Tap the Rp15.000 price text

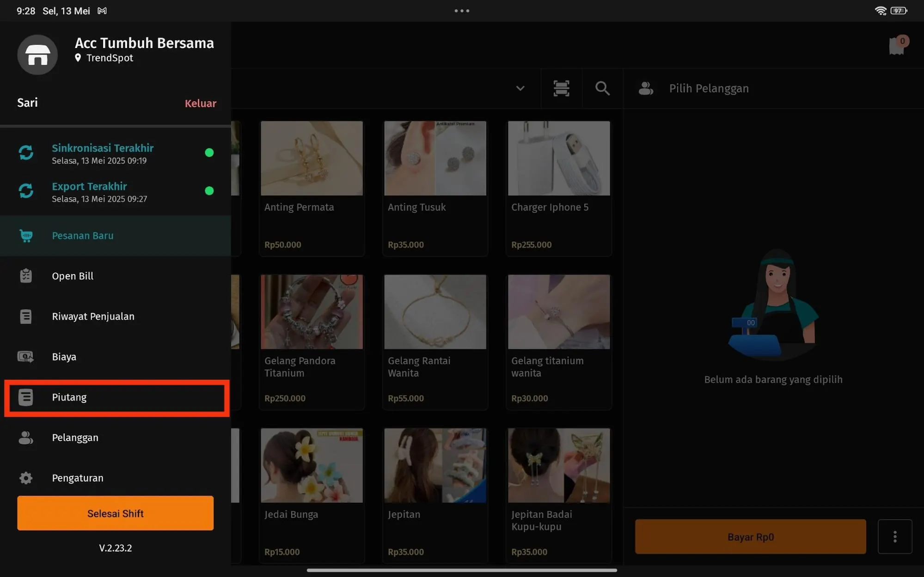pyautogui.click(x=282, y=552)
